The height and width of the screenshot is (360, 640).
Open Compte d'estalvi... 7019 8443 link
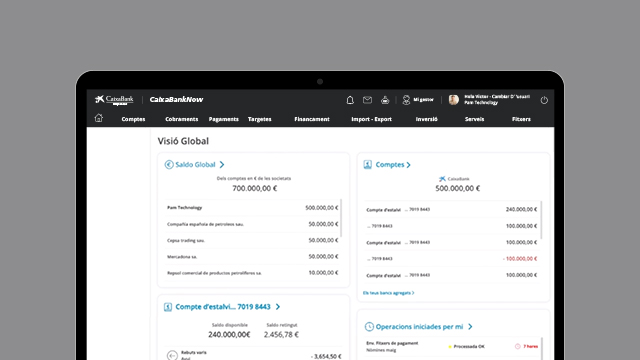pyautogui.click(x=223, y=307)
